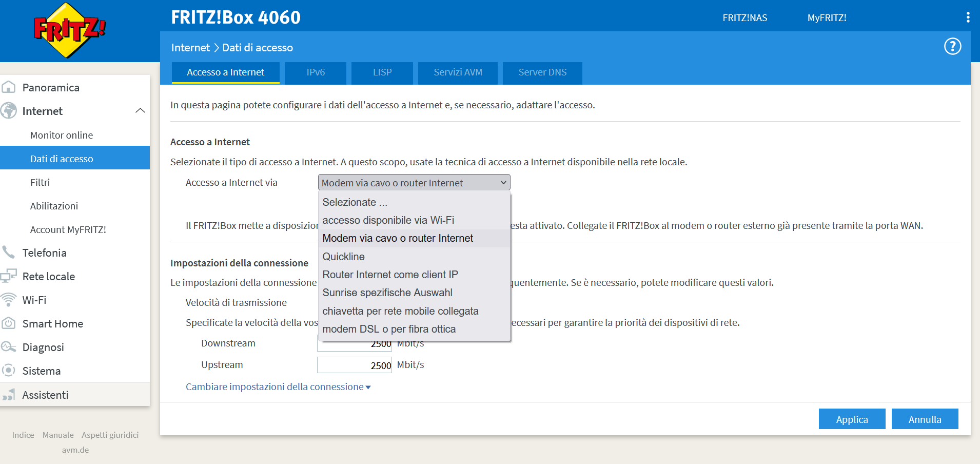Open 'Account MyFRITZ!' submenu item
The height and width of the screenshot is (464, 980).
(x=75, y=229)
